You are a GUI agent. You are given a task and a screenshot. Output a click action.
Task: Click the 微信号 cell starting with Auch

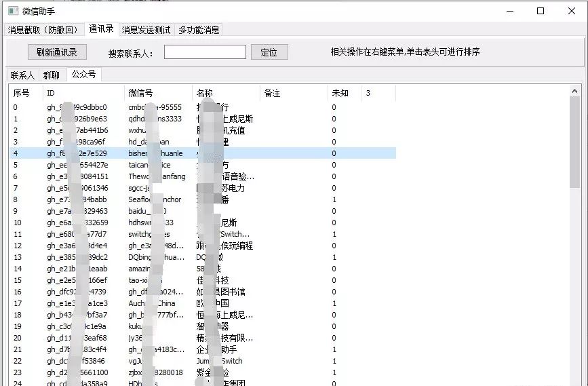coord(151,303)
